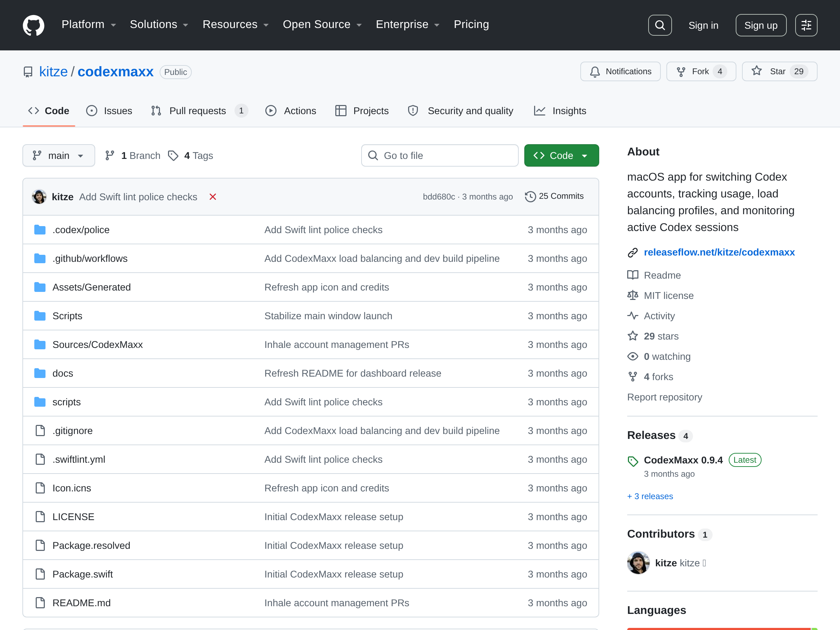Open CodexMaxx 0.9.4 release

click(683, 460)
